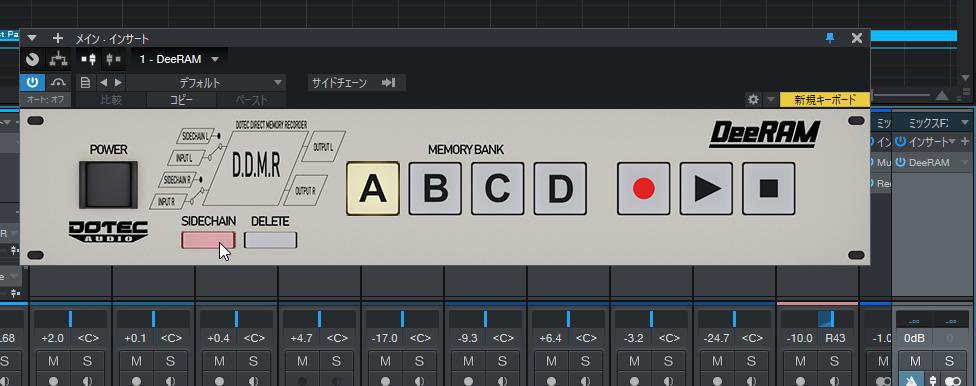Toggle the pink SIDECHAIN button on DeeRAM
This screenshot has width=976, height=386.
(209, 240)
